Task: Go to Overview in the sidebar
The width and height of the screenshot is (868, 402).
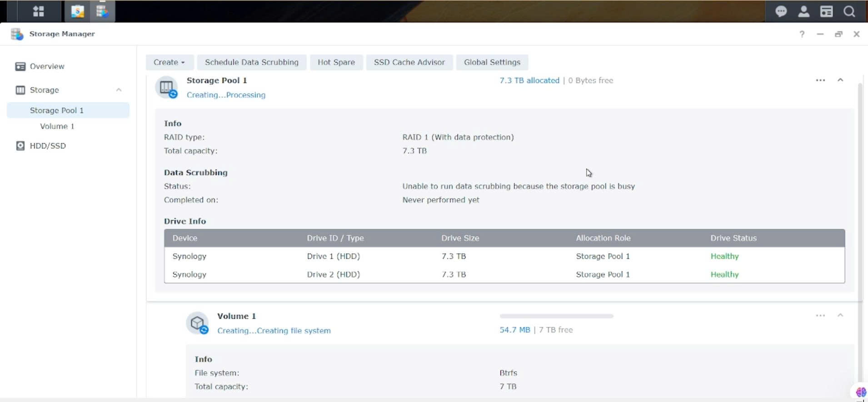Action: coord(47,66)
